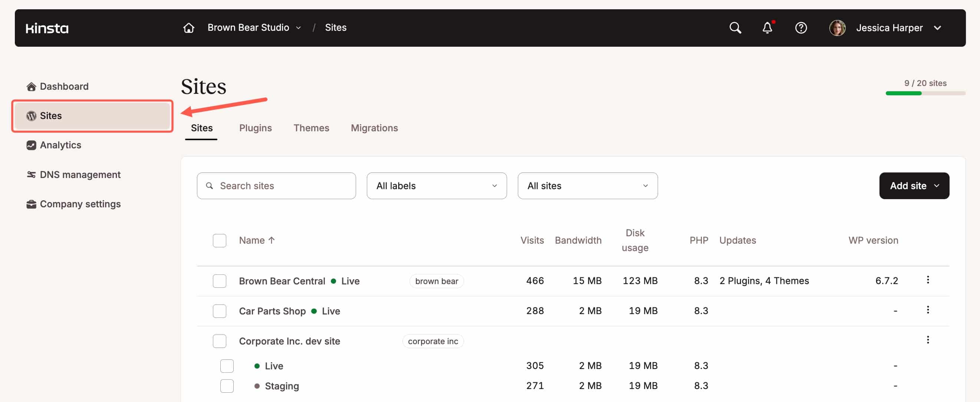Click Jessica Harper's avatar photo

click(837, 28)
